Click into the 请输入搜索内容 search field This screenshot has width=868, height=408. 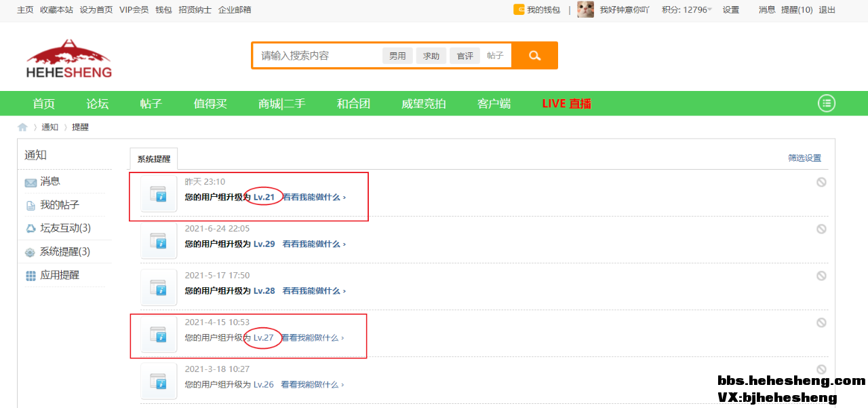[x=319, y=56]
